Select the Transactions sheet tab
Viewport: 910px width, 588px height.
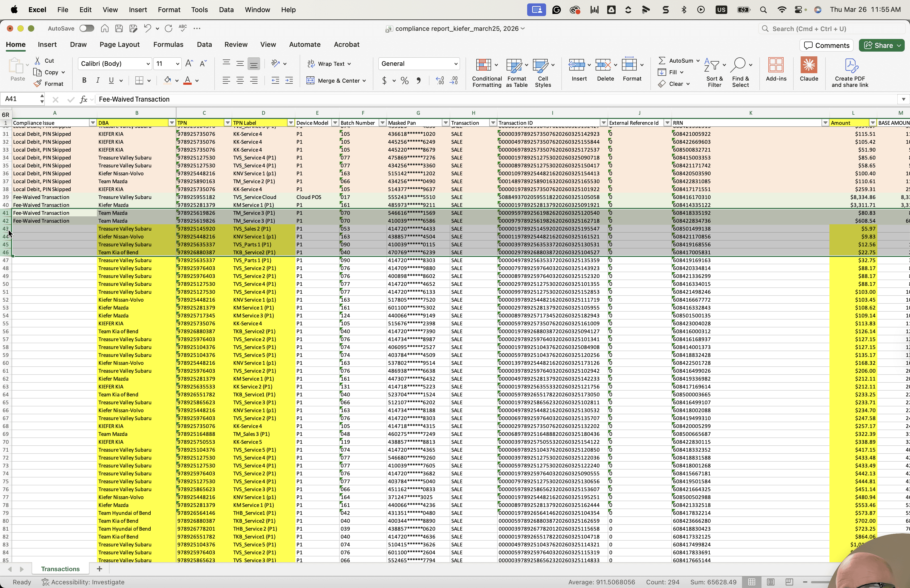[x=60, y=569]
